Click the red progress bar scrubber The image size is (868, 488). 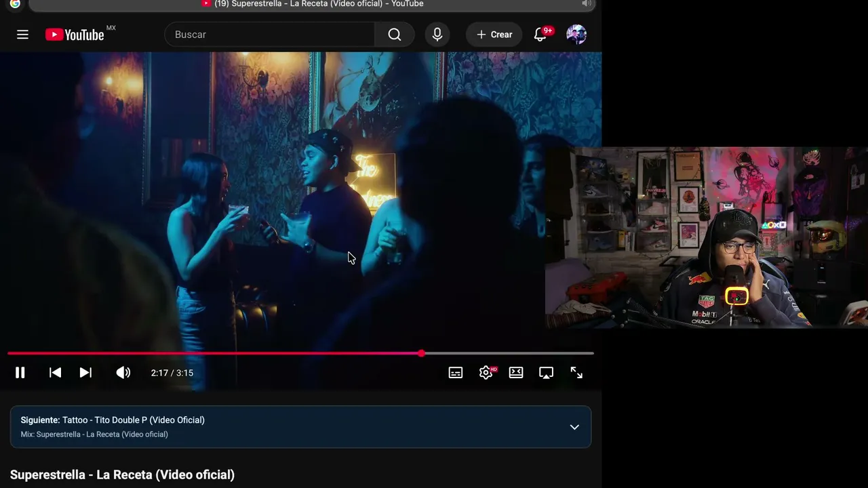[421, 353]
